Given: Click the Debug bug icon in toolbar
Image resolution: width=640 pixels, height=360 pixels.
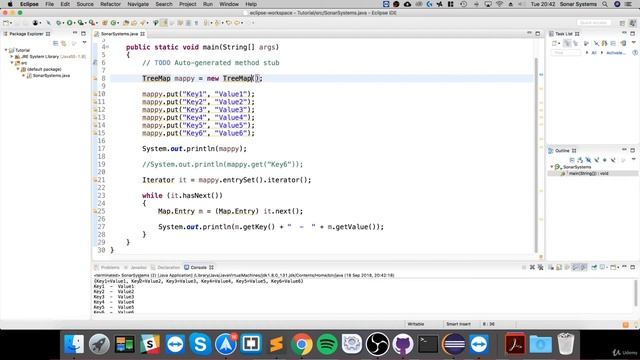Looking at the screenshot, I should (58, 23).
